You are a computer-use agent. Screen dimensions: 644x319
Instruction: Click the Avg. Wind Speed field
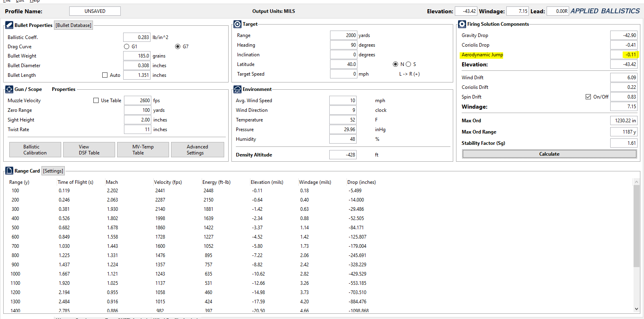pyautogui.click(x=343, y=101)
